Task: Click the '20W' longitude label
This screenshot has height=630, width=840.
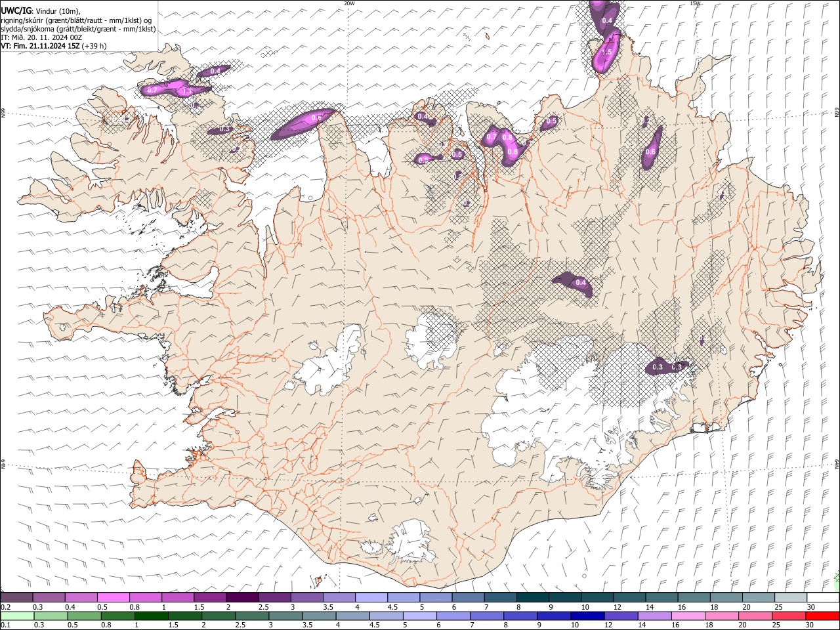Action: tap(349, 3)
